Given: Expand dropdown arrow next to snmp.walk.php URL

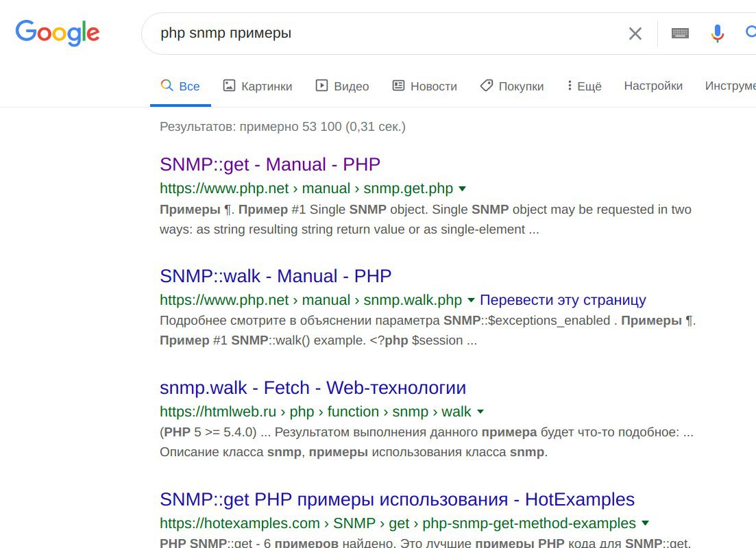Looking at the screenshot, I should tap(471, 300).
